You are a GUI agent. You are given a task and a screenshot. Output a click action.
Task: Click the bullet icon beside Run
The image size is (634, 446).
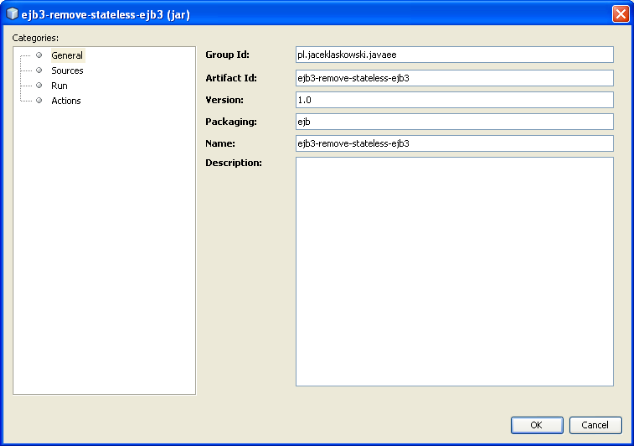[39, 85]
